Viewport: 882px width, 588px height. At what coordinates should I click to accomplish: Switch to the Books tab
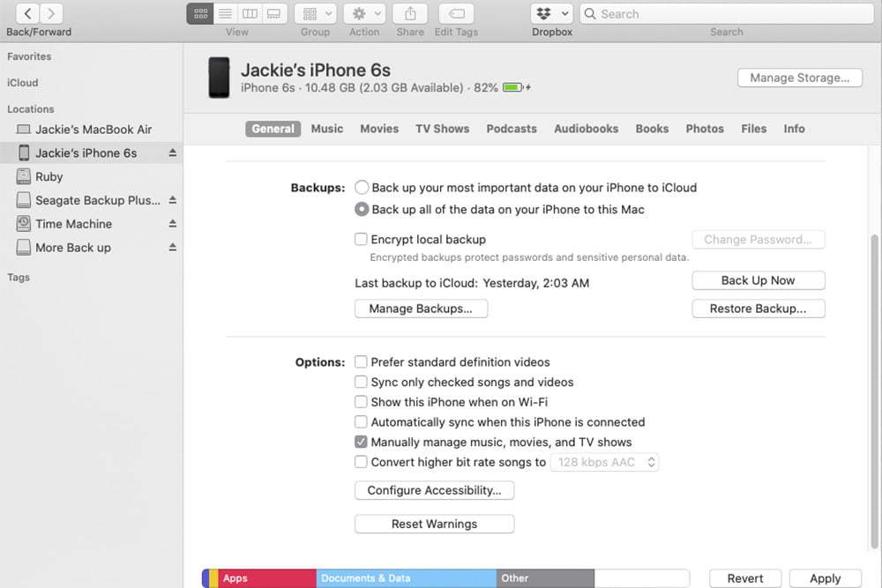click(x=652, y=129)
